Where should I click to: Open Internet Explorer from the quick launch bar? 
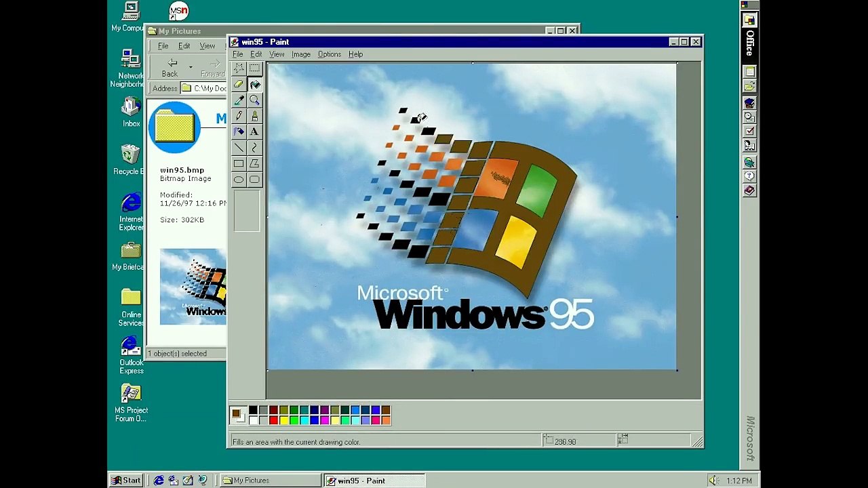[x=159, y=481]
